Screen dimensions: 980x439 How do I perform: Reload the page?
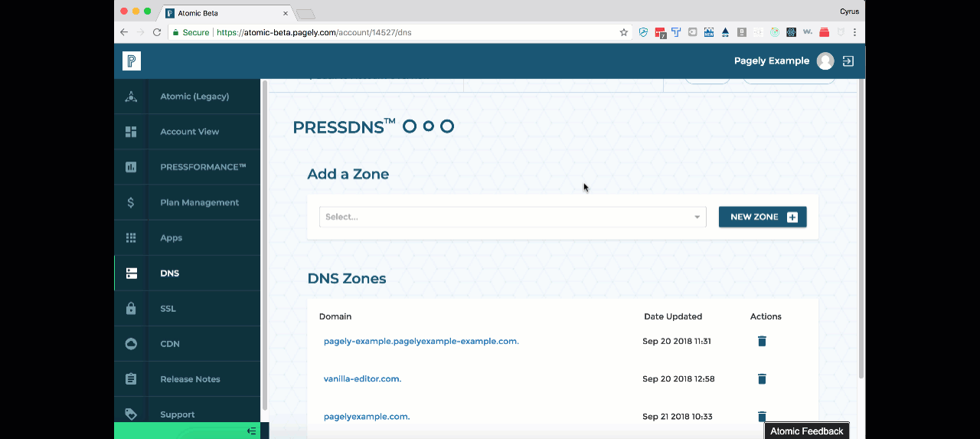tap(157, 32)
